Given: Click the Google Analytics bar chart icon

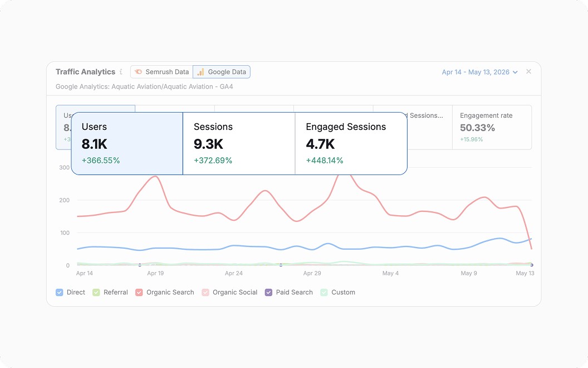Looking at the screenshot, I should point(200,72).
